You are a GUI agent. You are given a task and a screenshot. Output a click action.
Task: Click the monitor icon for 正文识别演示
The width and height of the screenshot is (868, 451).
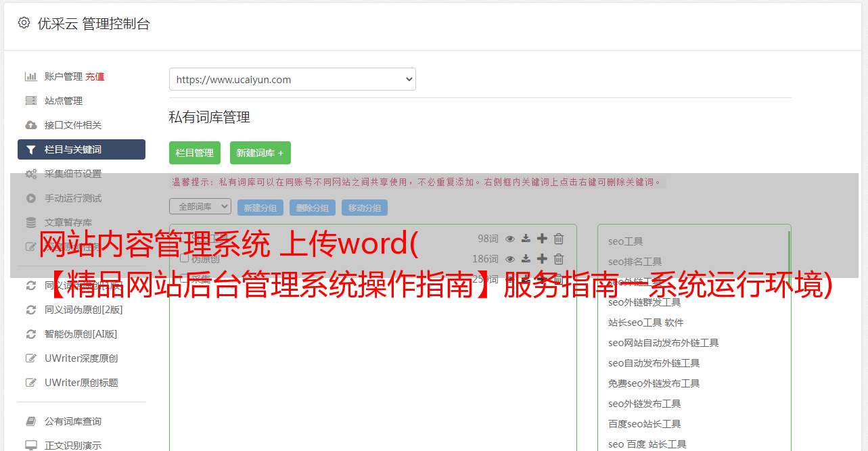[30, 446]
